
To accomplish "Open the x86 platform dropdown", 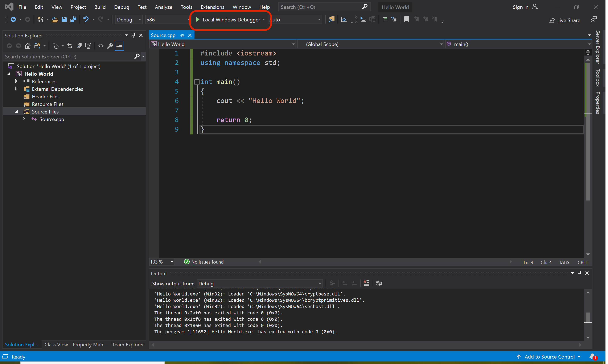I will click(x=168, y=20).
